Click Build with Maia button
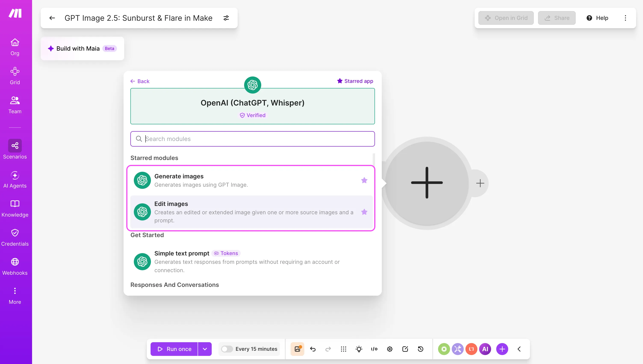The image size is (643, 364). [x=82, y=48]
